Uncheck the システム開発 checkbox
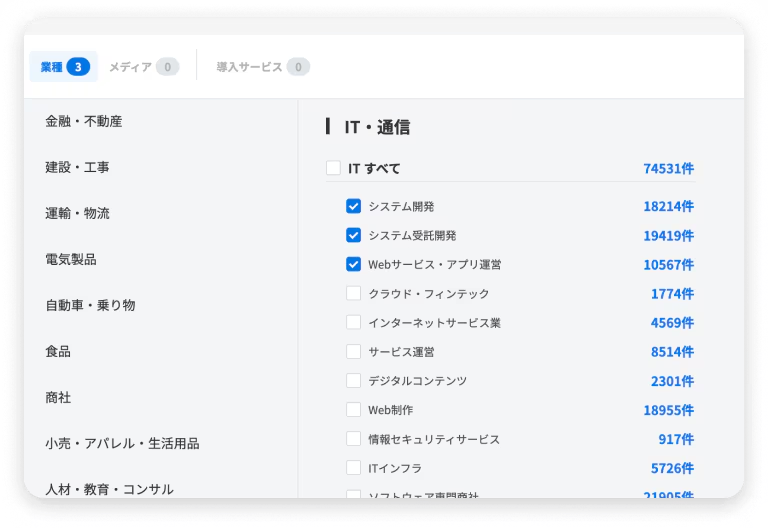Screen dimensions: 768x528 (353, 206)
